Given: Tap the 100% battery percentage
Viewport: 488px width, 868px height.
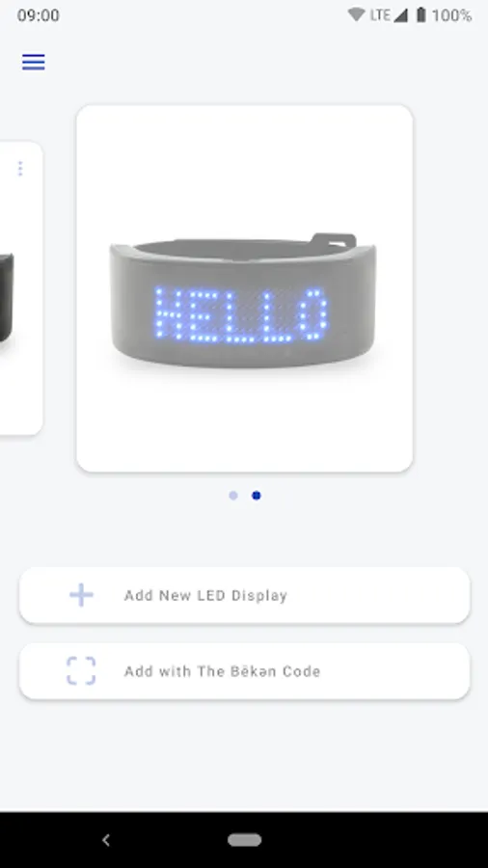Looking at the screenshot, I should [451, 14].
